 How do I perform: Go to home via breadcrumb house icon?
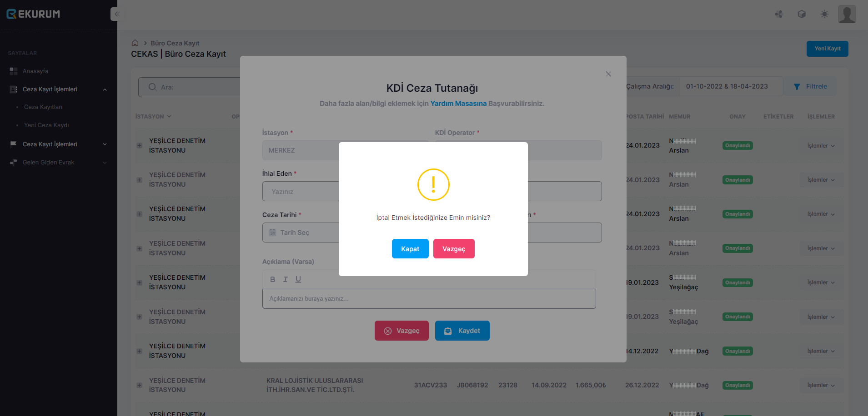pos(135,43)
